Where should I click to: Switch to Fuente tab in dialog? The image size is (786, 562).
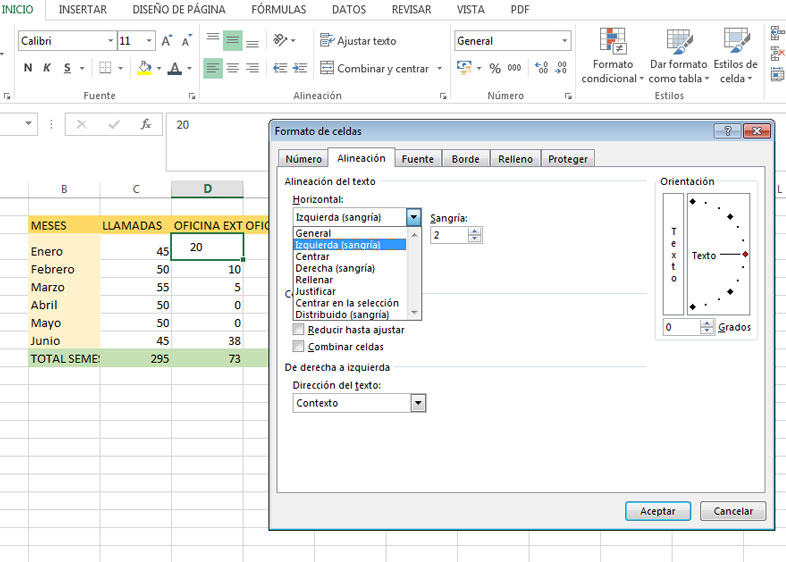point(418,159)
